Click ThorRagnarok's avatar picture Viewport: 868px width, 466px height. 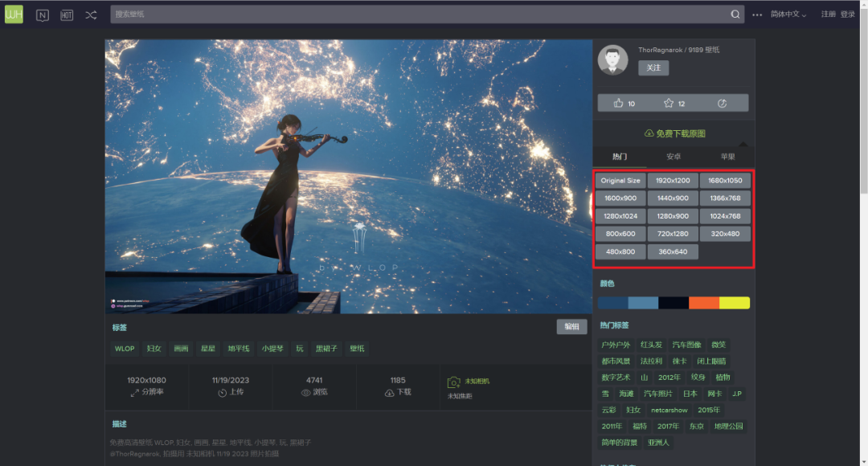tap(612, 59)
